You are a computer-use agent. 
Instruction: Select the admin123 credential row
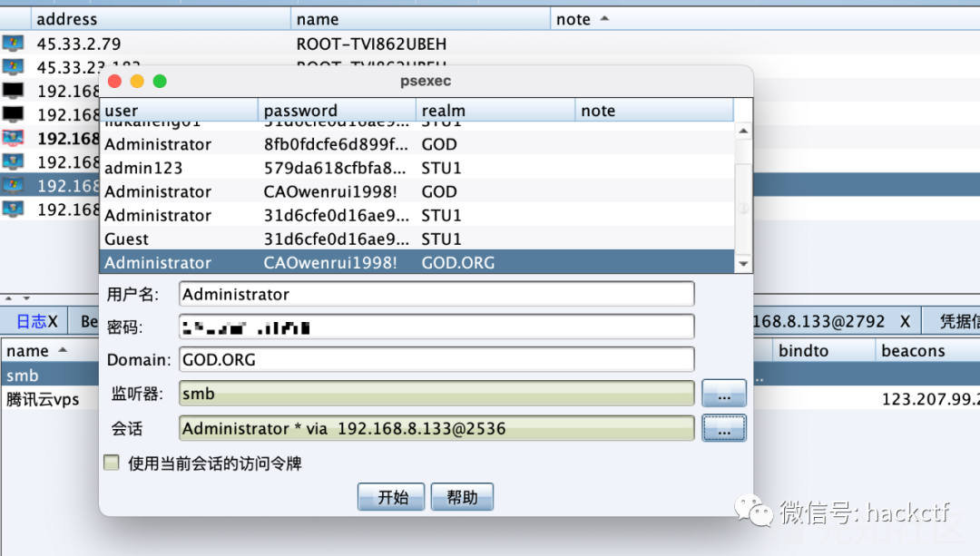click(416, 168)
